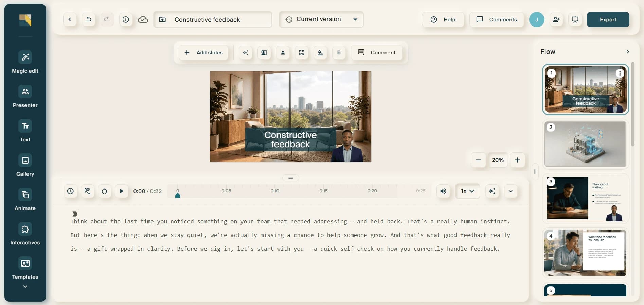Open the Help menu
The image size is (644, 305).
[x=443, y=20]
